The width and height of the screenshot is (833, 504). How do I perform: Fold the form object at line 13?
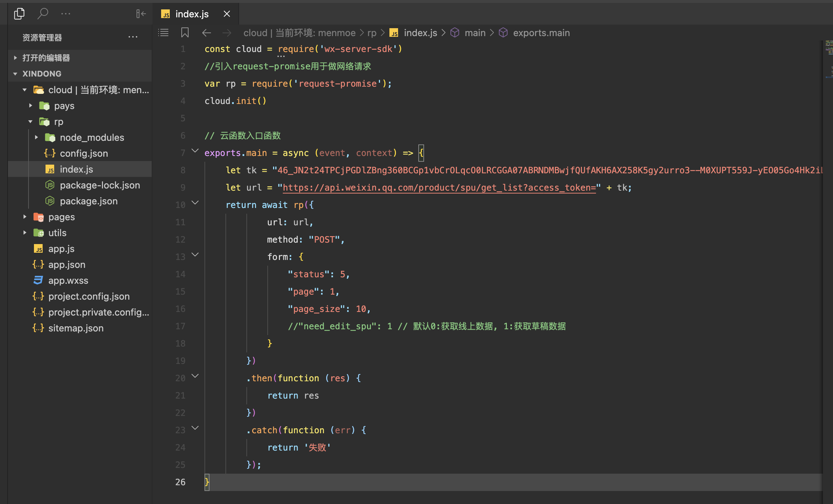point(195,255)
